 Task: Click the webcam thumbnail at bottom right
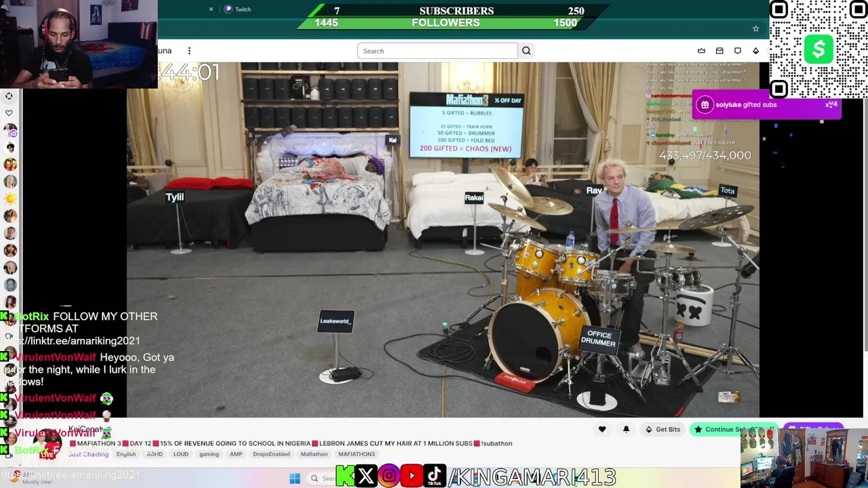(x=804, y=458)
